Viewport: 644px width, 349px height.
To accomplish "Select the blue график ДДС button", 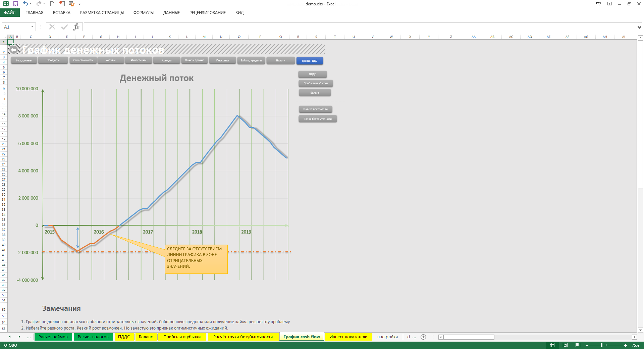I will coord(310,61).
